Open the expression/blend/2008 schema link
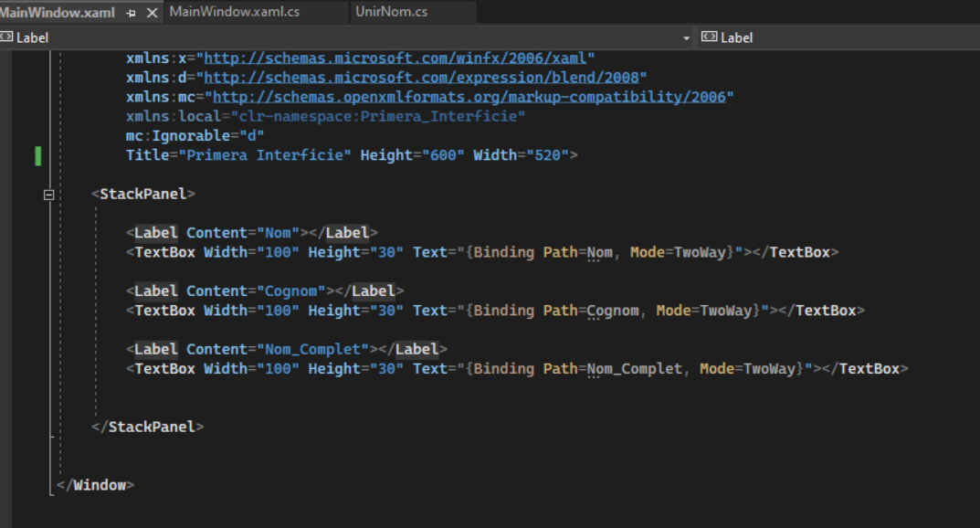Screen dimensions: 980x528 tap(425, 77)
